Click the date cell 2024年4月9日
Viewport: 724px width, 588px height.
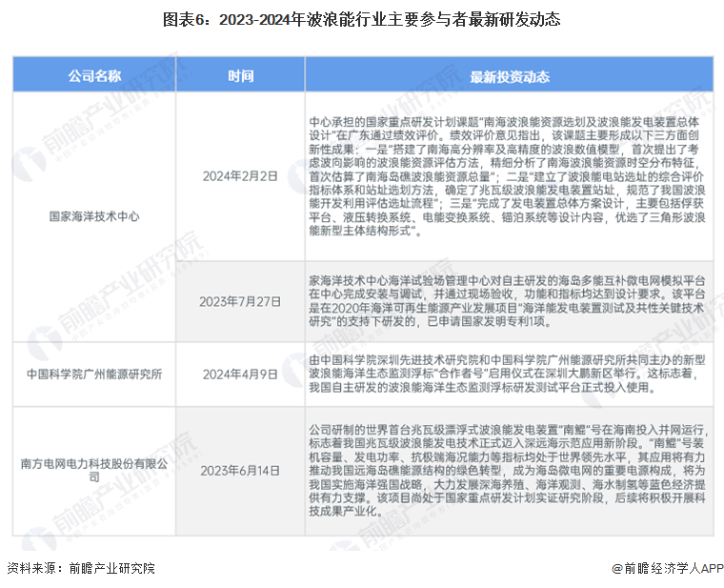tap(240, 375)
